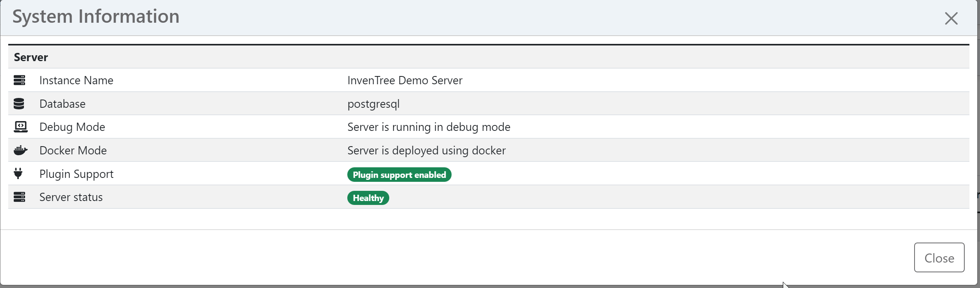Click the Server status server icon
Image resolution: width=980 pixels, height=288 pixels.
coord(19,197)
